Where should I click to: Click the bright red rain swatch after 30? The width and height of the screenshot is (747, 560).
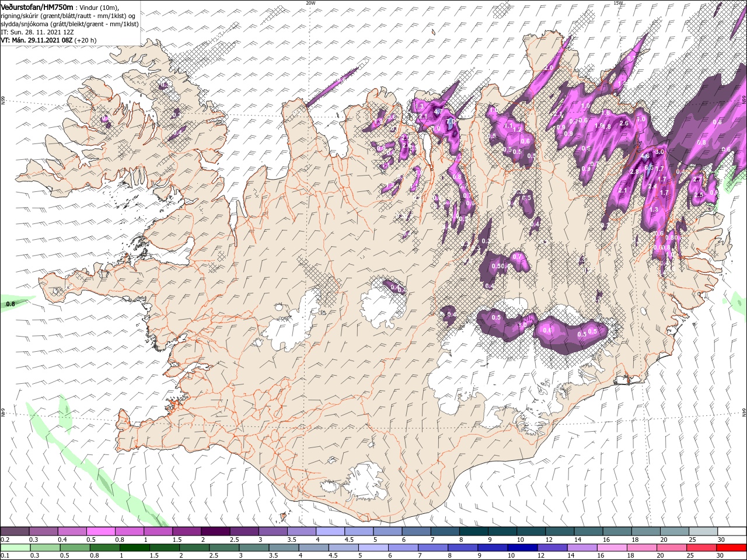click(x=731, y=548)
